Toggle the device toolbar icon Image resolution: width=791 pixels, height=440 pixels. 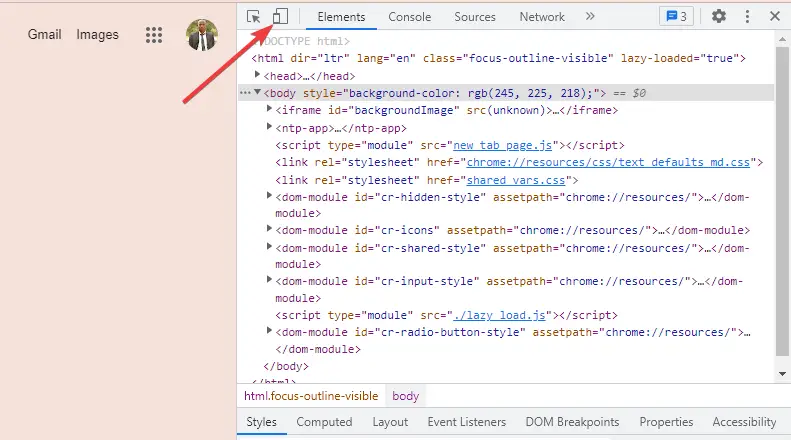click(280, 16)
